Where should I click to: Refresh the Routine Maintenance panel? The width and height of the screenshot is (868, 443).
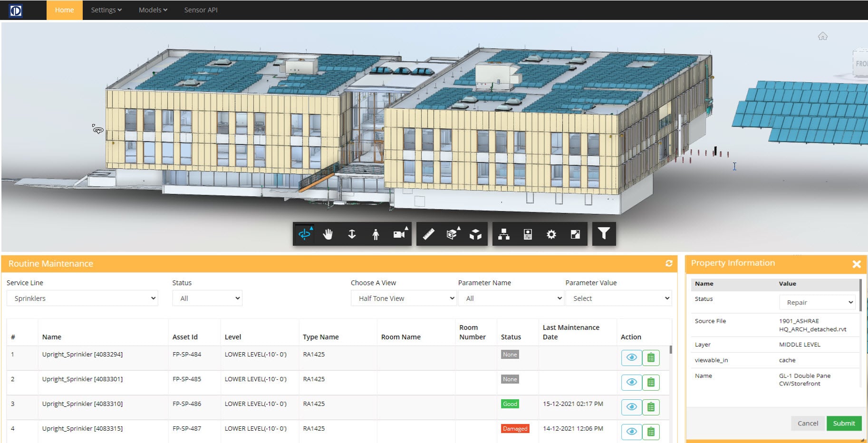tap(669, 263)
